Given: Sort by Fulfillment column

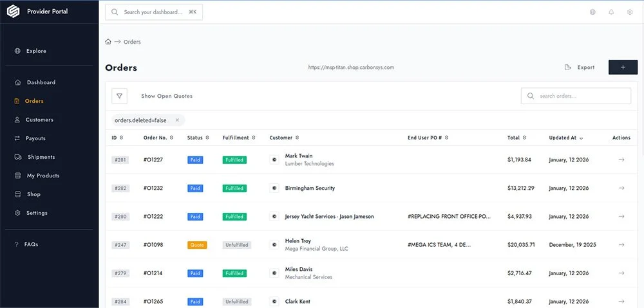Looking at the screenshot, I should pos(239,138).
